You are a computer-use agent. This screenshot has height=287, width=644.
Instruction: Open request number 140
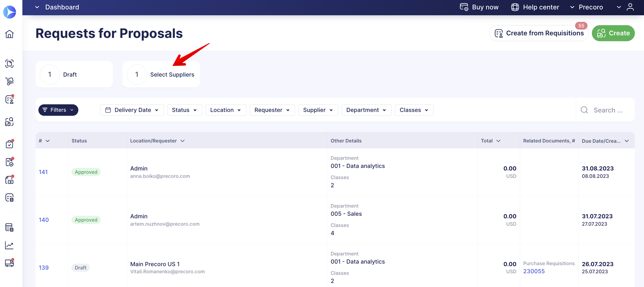pos(43,220)
